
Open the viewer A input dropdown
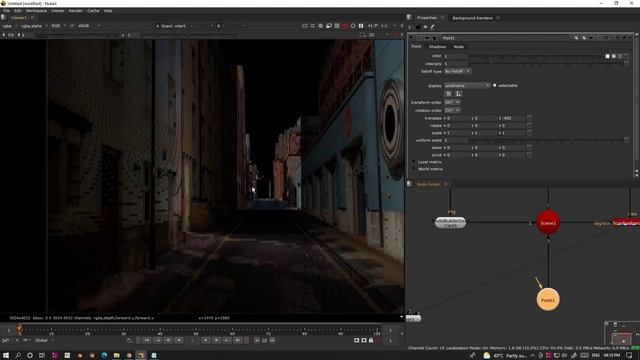point(176,26)
